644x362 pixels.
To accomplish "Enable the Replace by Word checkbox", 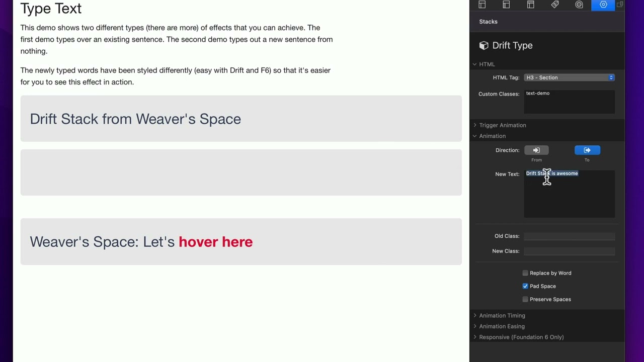I will (525, 273).
